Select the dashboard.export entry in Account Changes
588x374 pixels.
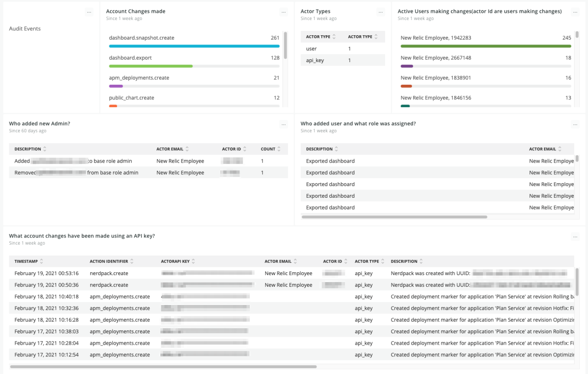click(x=194, y=61)
